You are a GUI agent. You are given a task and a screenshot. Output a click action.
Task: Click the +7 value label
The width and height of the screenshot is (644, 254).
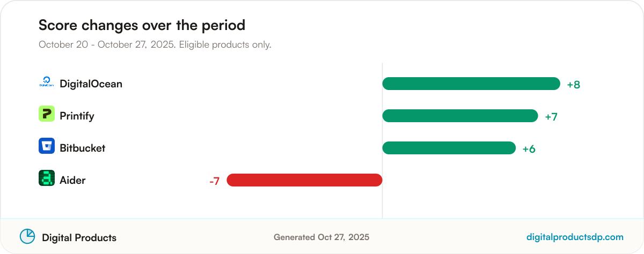point(551,117)
